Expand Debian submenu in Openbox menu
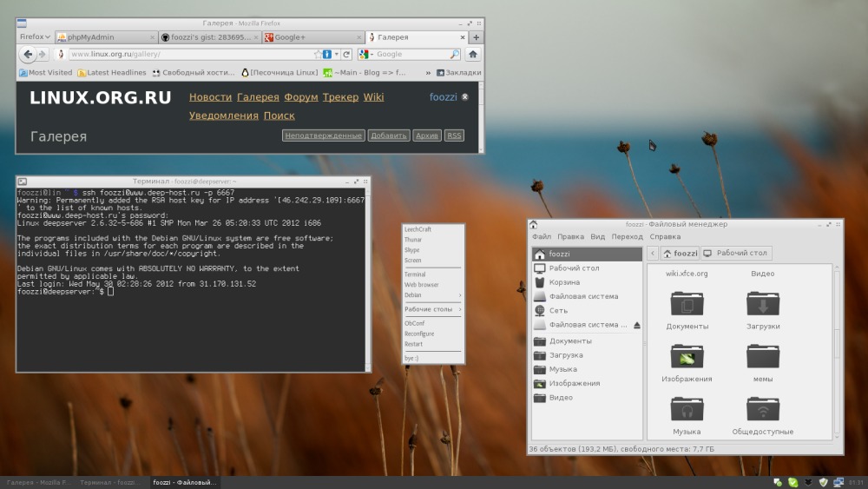Image resolution: width=868 pixels, height=489 pixels. pos(432,295)
